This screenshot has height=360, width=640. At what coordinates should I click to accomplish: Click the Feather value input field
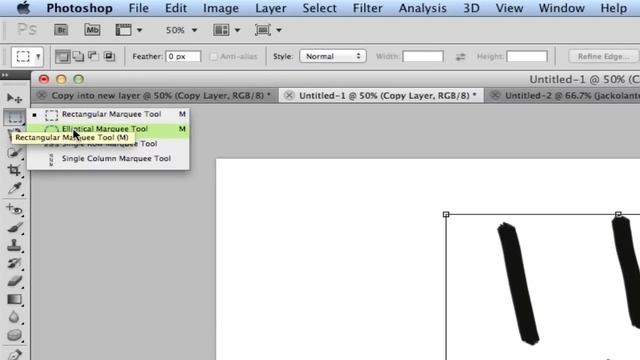[183, 56]
